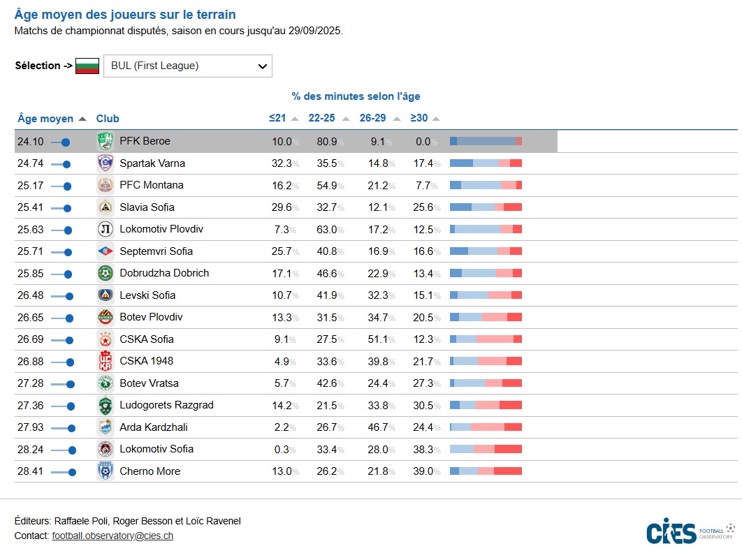Click the PFK Beroe club logo

tap(105, 142)
